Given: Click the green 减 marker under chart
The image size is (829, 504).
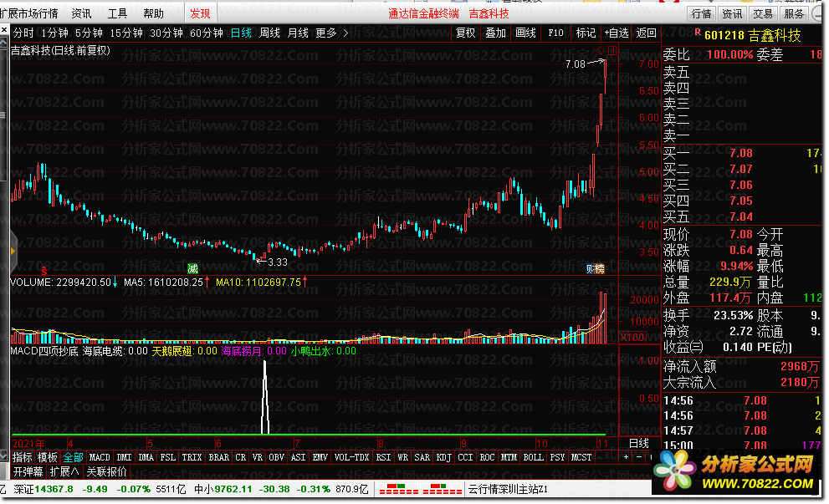Looking at the screenshot, I should point(192,269).
